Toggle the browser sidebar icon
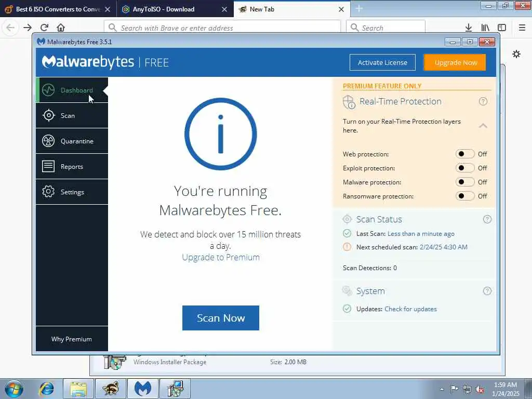Screen dimensions: 532x399 (x=502, y=28)
